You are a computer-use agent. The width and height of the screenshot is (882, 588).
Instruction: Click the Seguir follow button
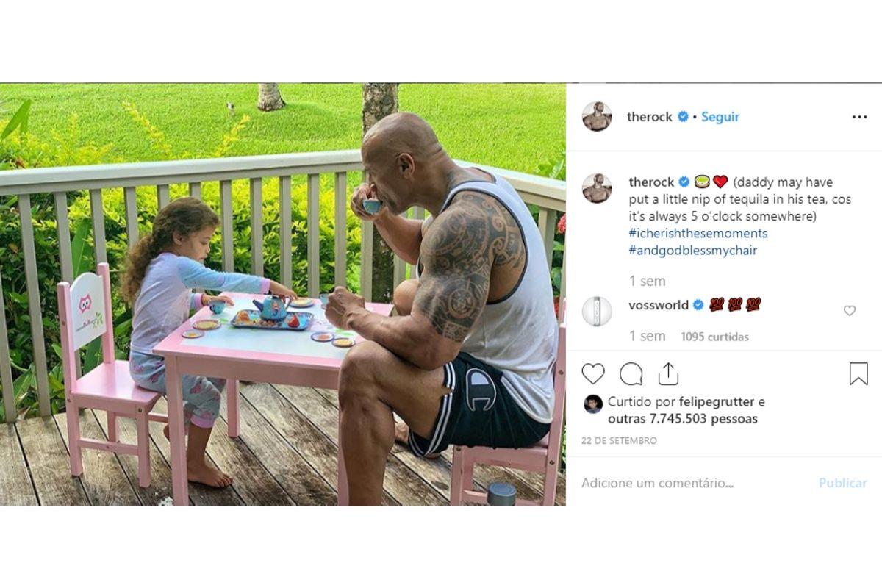[720, 117]
